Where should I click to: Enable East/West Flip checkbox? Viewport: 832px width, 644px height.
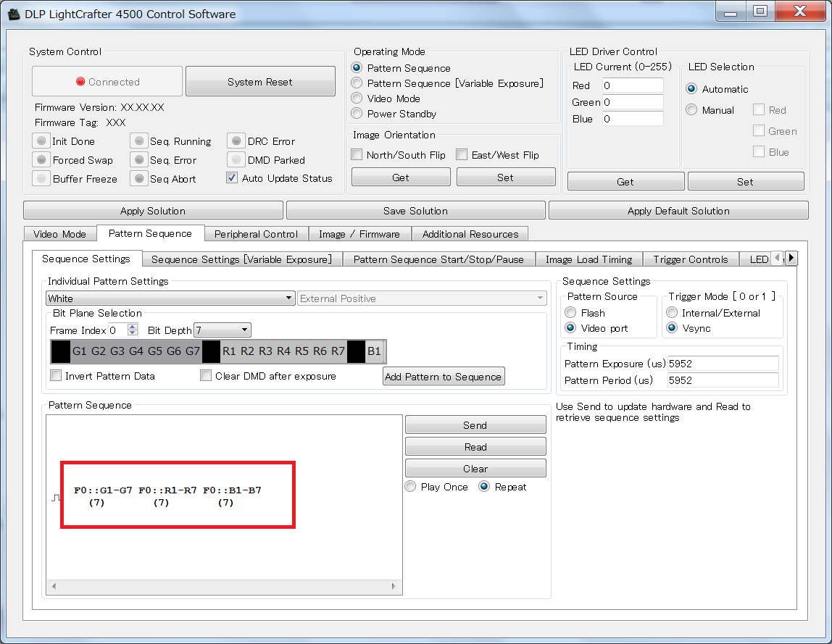click(462, 154)
